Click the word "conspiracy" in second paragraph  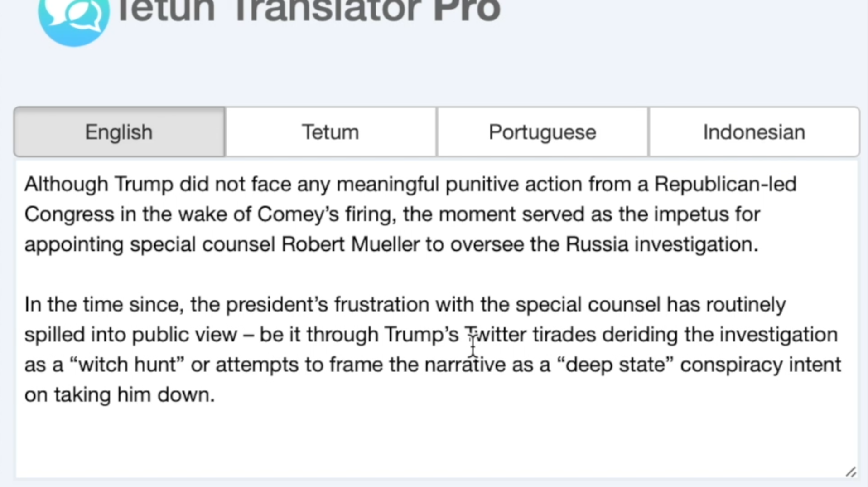[x=731, y=365]
